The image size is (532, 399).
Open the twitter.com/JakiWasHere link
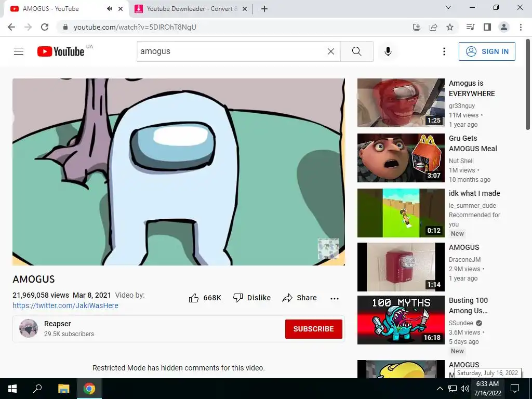point(65,305)
